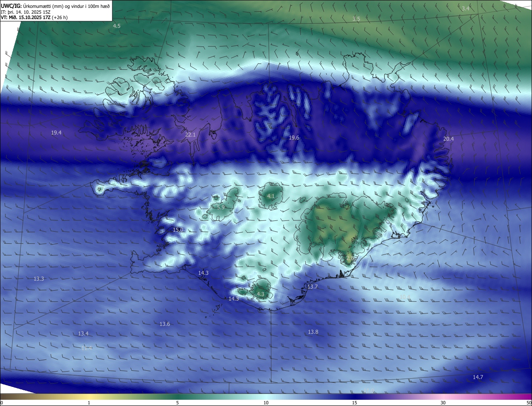Click the 5.9 value label on the map
The height and width of the screenshot is (406, 532).
pyautogui.click(x=221, y=207)
